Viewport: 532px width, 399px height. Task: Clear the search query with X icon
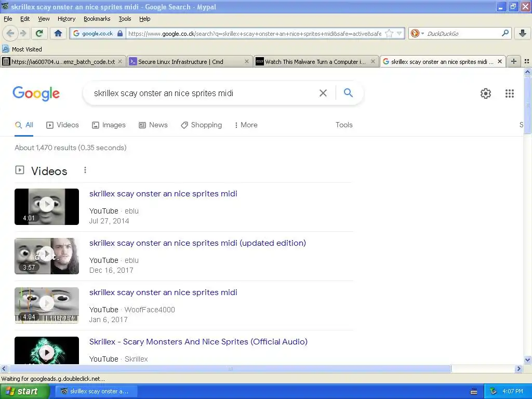pyautogui.click(x=323, y=93)
